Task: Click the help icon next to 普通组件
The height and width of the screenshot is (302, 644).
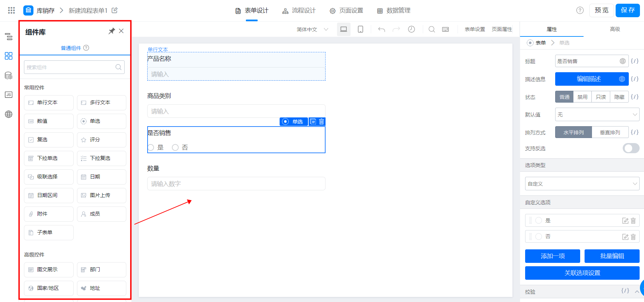Action: 86,48
